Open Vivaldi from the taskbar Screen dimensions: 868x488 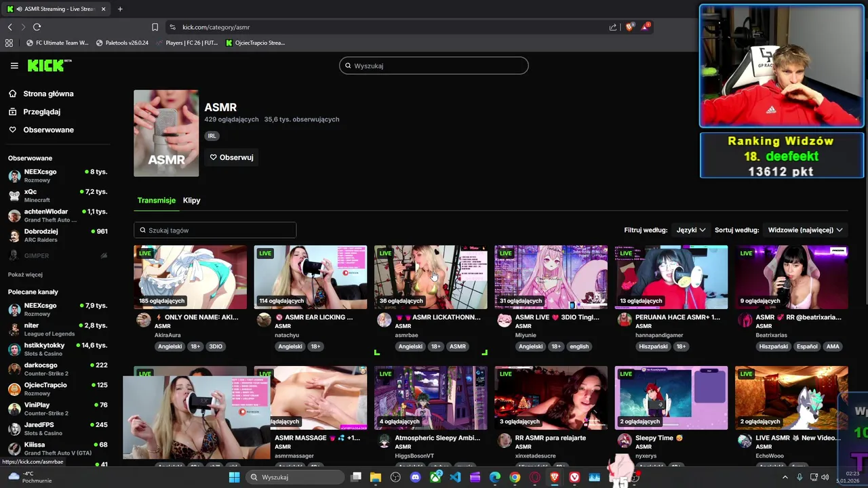(x=575, y=477)
